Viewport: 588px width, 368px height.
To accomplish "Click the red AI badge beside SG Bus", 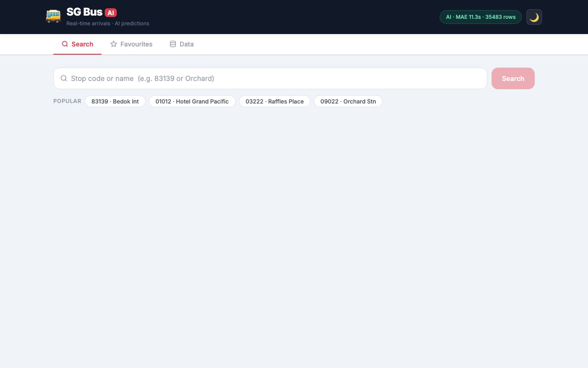I will point(111,13).
